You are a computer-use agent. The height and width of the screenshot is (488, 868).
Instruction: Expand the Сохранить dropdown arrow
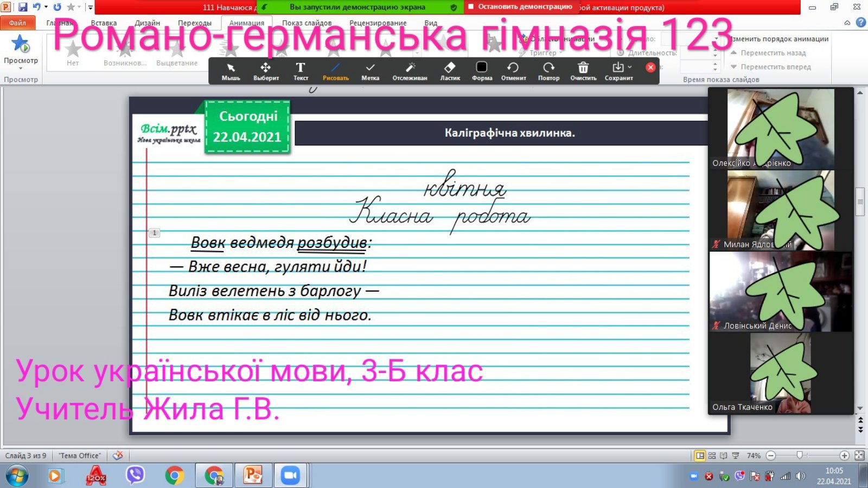click(630, 67)
